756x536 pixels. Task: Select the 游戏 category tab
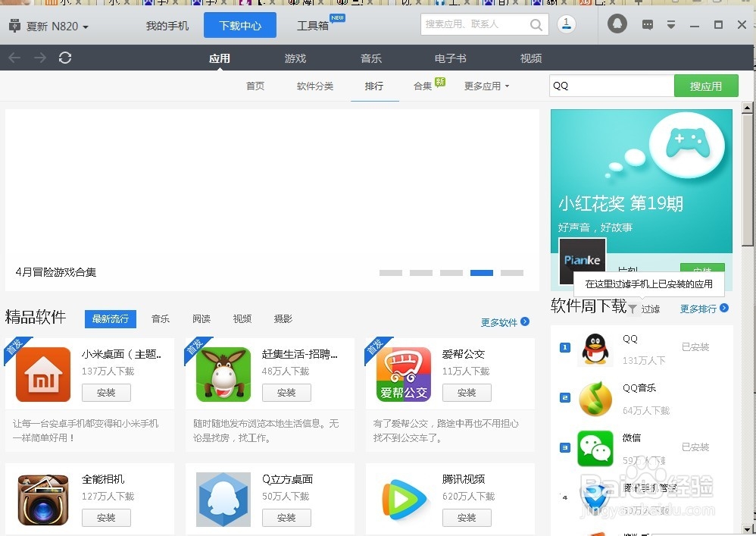295,58
